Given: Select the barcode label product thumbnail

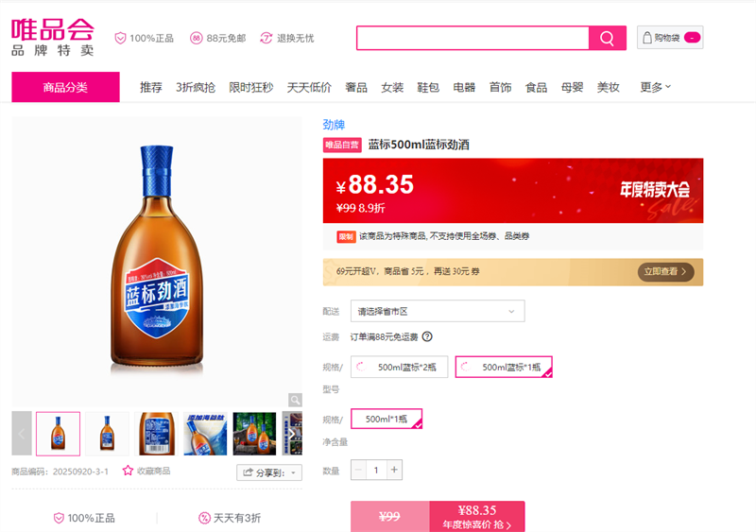Looking at the screenshot, I should tap(156, 434).
